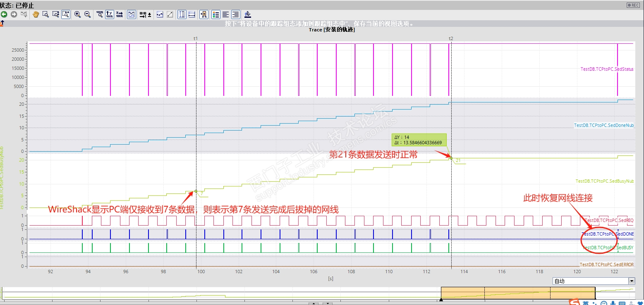
Task: Change the time axis unit setting
Action: 143,14
